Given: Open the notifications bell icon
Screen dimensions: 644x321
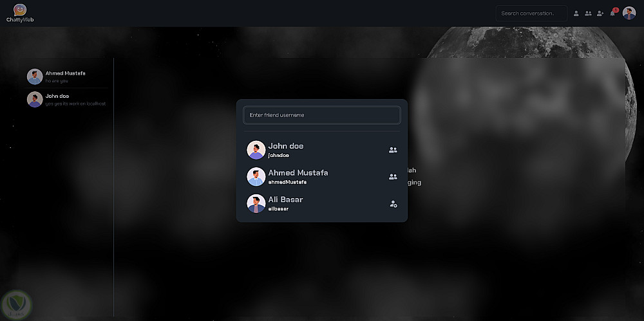Looking at the screenshot, I should tap(613, 13).
